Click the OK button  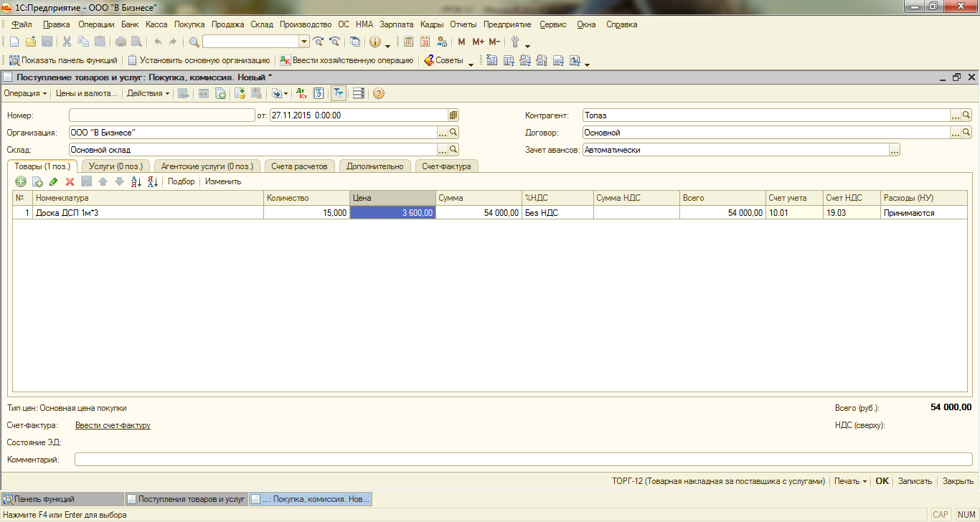point(882,481)
